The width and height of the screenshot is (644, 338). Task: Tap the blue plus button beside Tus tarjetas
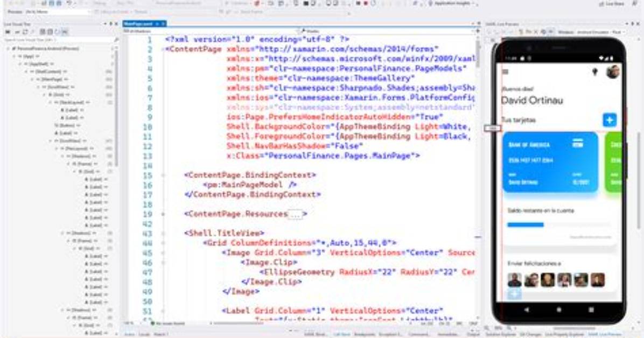[x=610, y=120]
